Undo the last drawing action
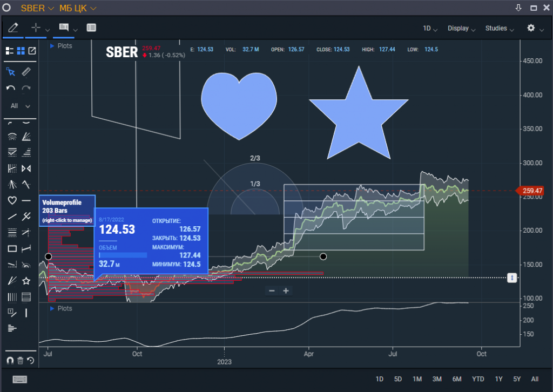This screenshot has height=392, width=553. 11,88
